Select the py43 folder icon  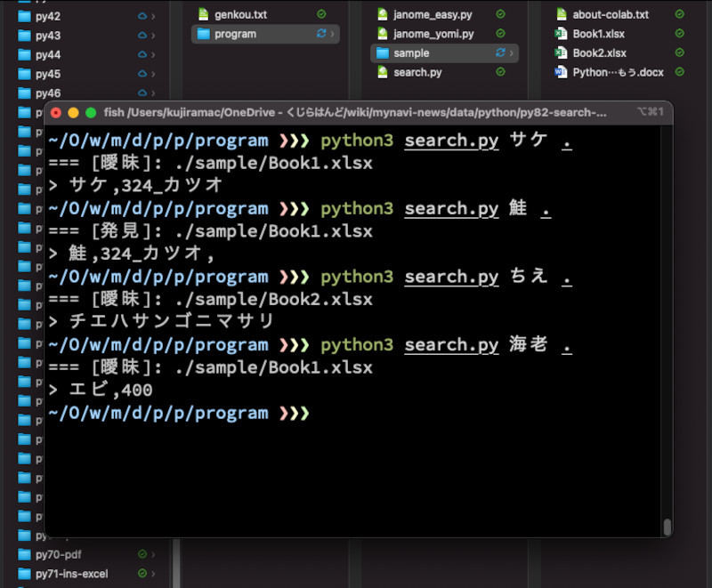(24, 36)
